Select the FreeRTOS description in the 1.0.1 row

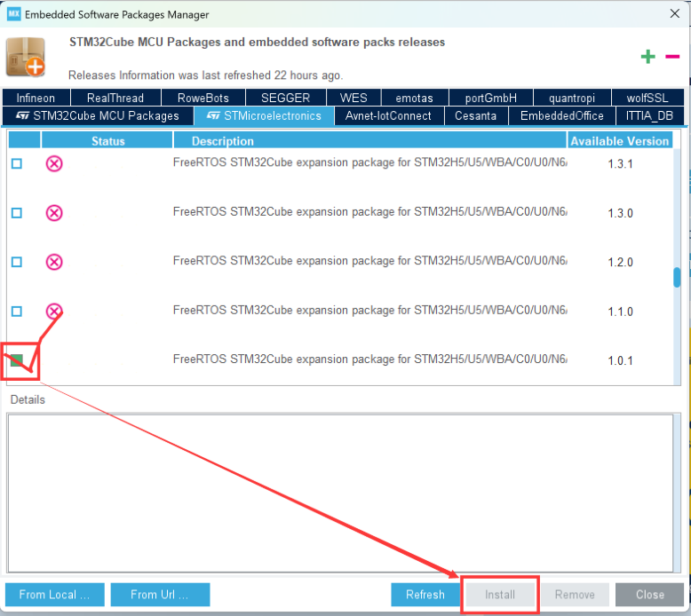370,359
